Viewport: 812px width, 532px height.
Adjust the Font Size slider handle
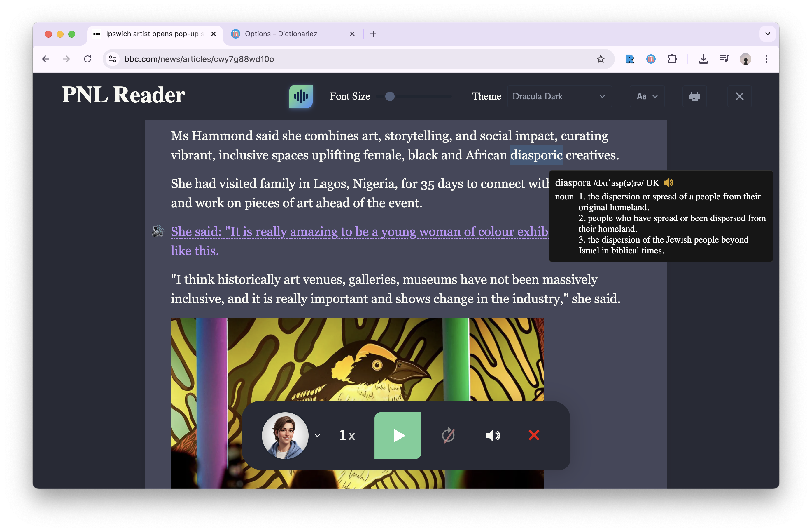[390, 96]
